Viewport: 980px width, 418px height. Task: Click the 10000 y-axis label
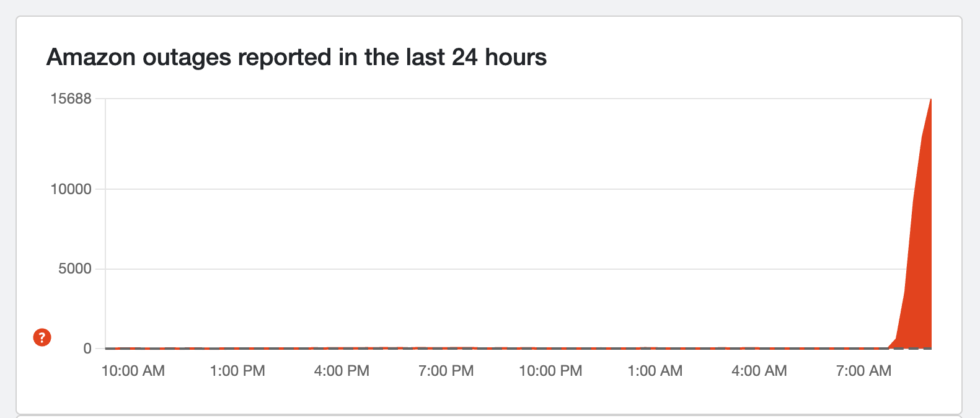[71, 189]
